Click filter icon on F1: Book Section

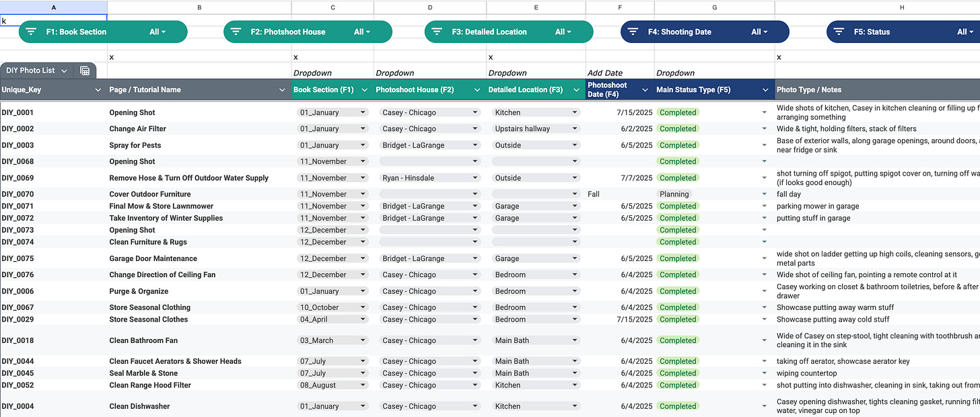(30, 32)
